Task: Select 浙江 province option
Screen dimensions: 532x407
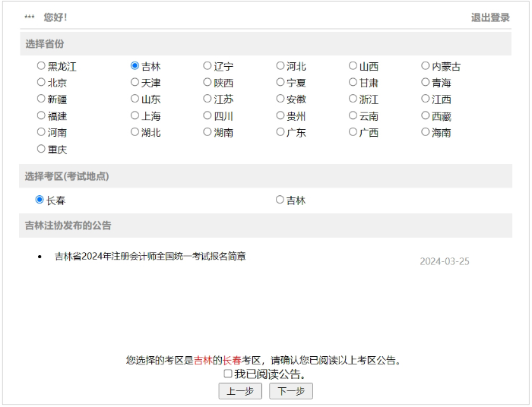Action: point(353,99)
